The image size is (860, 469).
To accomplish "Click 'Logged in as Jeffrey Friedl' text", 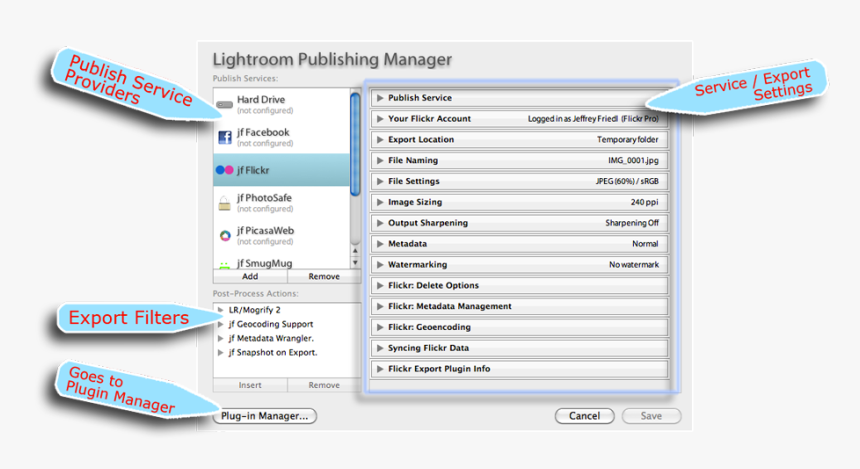I will point(573,118).
